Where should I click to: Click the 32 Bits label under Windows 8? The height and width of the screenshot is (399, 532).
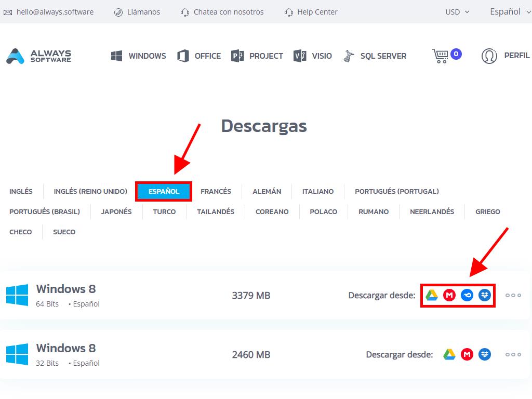47,363
